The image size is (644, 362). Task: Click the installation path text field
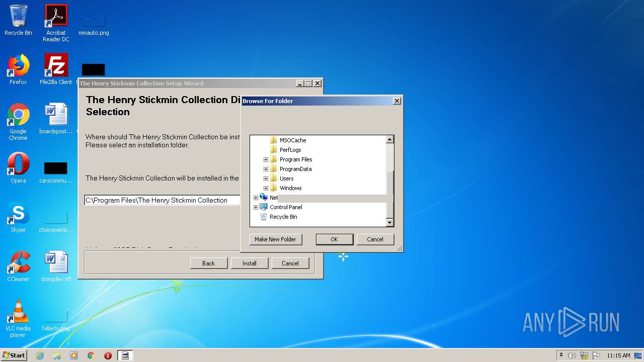click(163, 200)
